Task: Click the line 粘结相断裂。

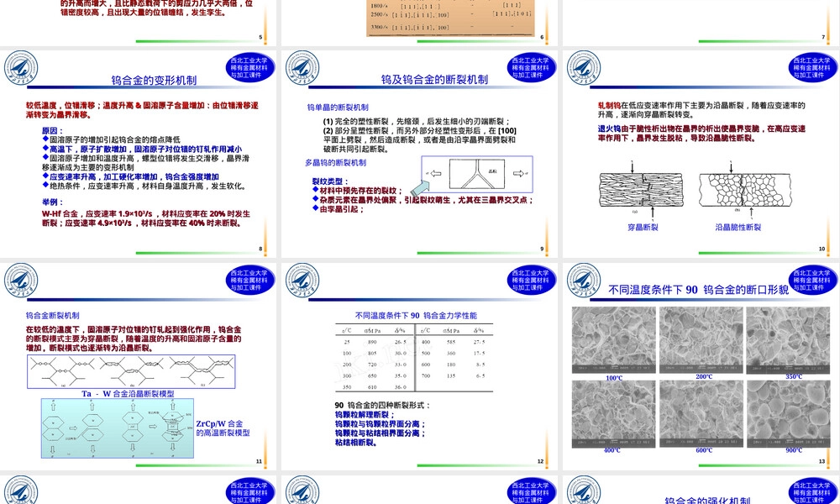Action: coord(356,443)
